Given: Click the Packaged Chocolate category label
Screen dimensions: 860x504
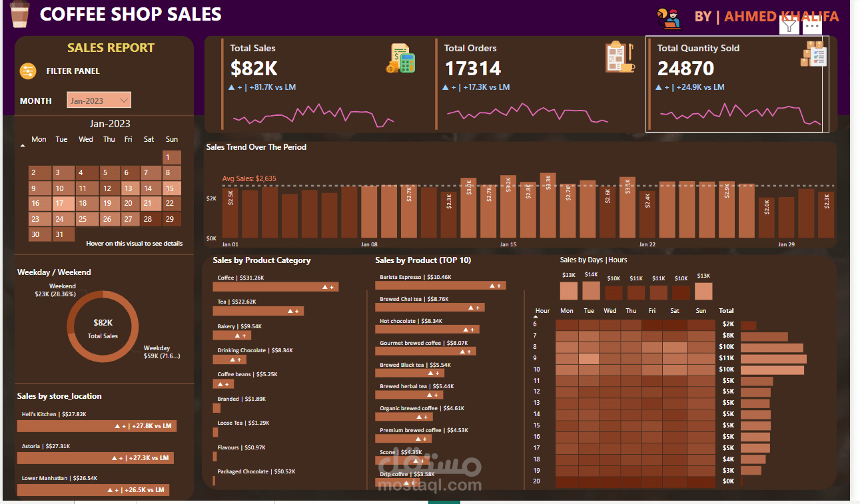Looking at the screenshot, I should tap(256, 471).
